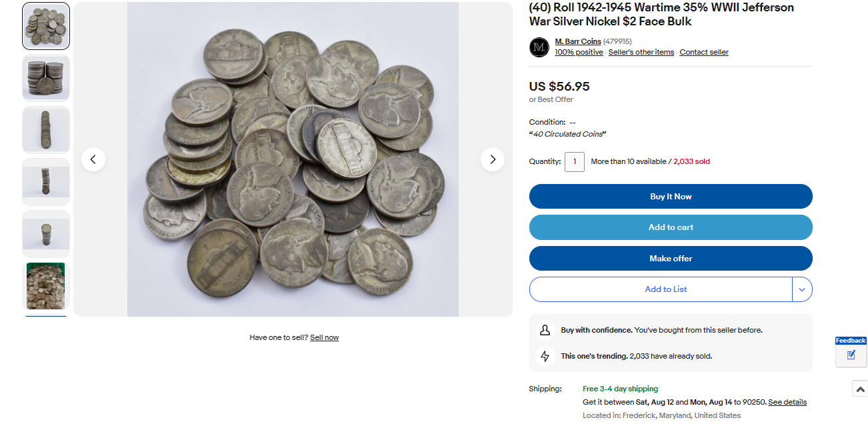This screenshot has width=868, height=424.
Task: Select the third thumbnail of coin roll
Action: point(46,130)
